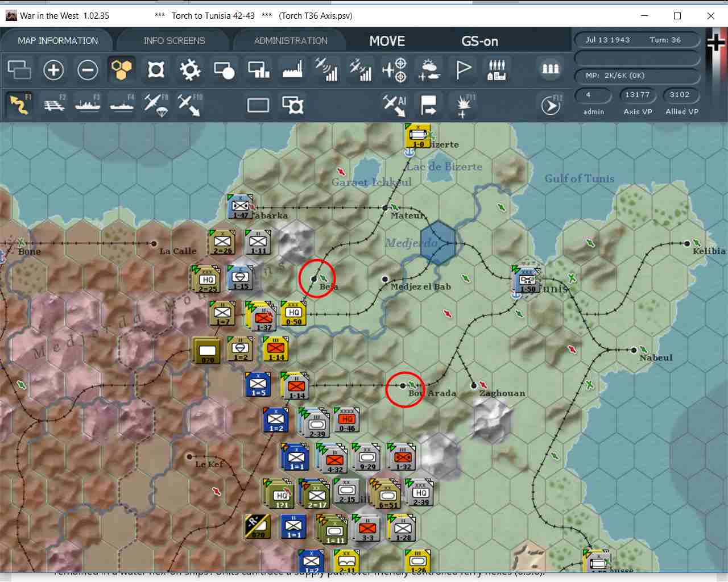Toggle the GS-on ground support setting
728x582 pixels.
(479, 41)
